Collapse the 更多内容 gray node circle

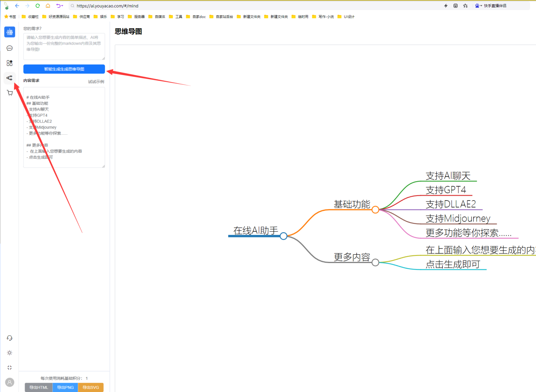point(375,263)
